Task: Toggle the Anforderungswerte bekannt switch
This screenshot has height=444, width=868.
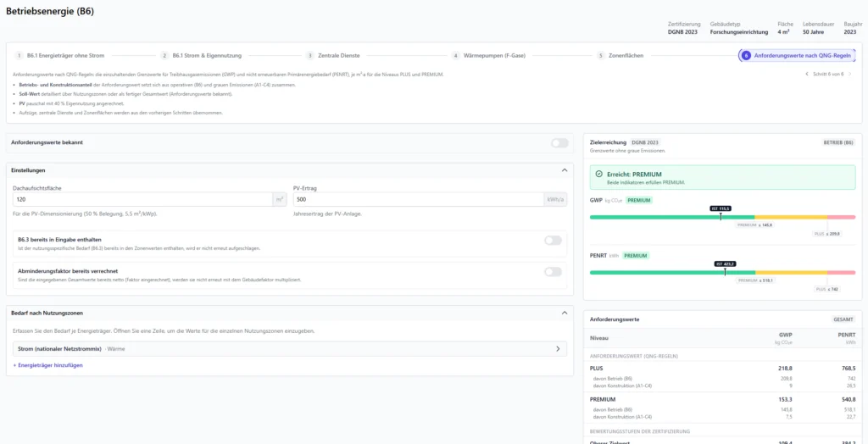Action: click(x=559, y=143)
